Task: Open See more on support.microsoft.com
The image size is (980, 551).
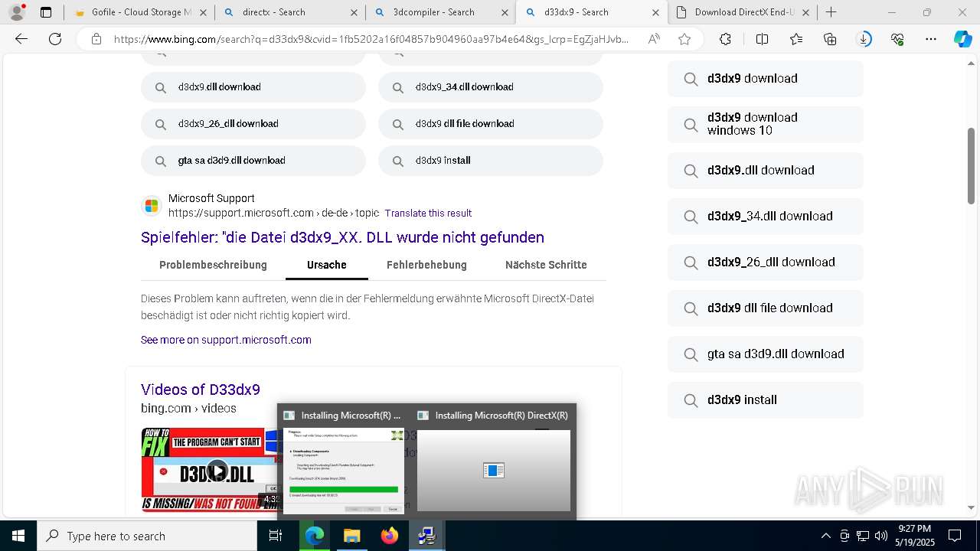Action: pyautogui.click(x=226, y=340)
